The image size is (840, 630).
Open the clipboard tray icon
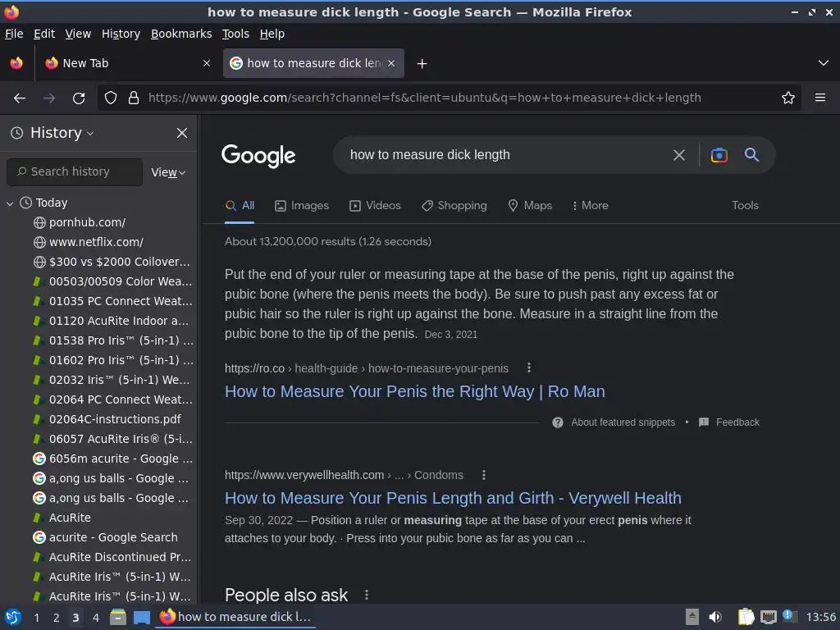746,617
